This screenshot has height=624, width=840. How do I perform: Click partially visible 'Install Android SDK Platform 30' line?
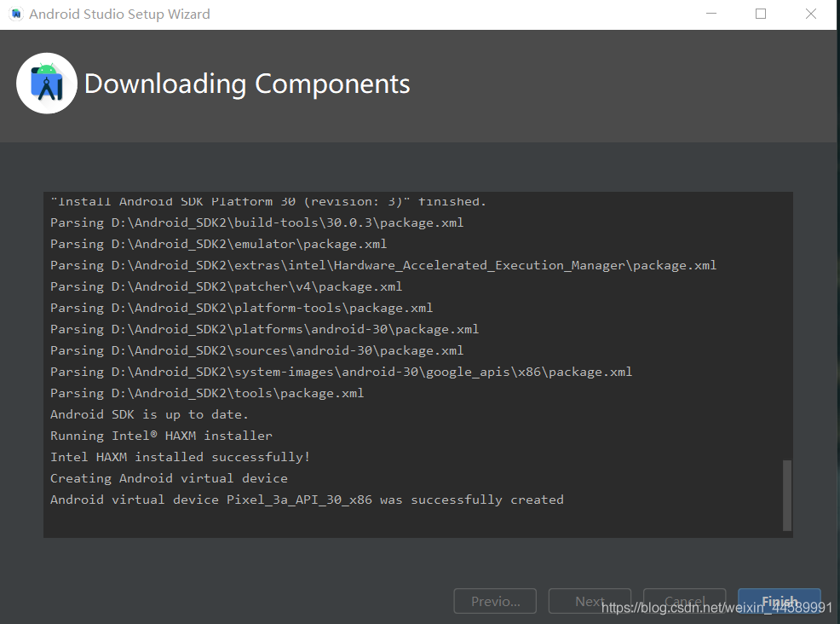click(x=268, y=201)
